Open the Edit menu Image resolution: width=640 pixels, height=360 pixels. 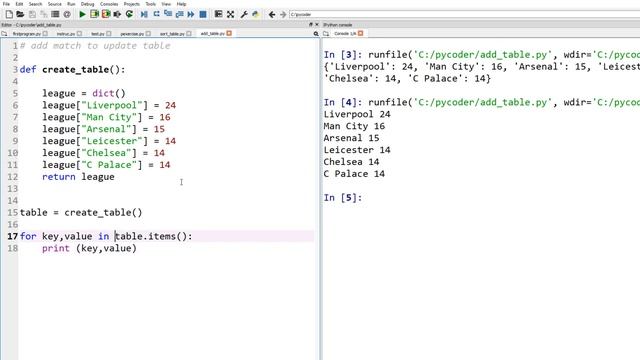[x=19, y=4]
